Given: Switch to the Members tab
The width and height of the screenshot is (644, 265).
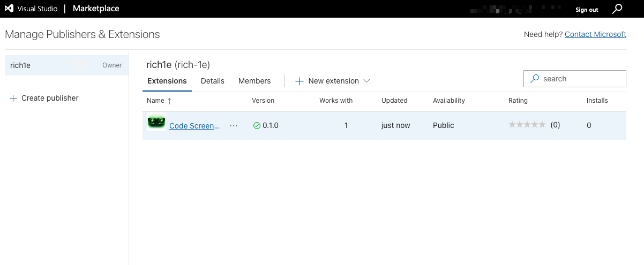Looking at the screenshot, I should [x=254, y=81].
